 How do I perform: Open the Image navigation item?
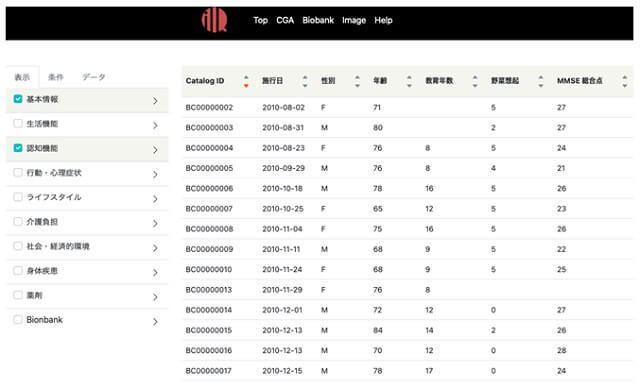pyautogui.click(x=354, y=20)
